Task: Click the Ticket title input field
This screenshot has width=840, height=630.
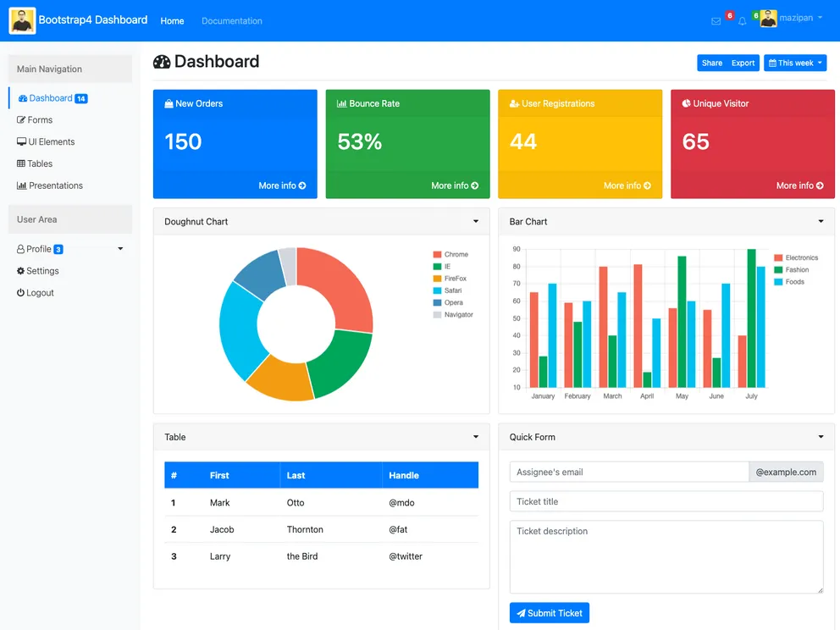Action: click(x=666, y=501)
